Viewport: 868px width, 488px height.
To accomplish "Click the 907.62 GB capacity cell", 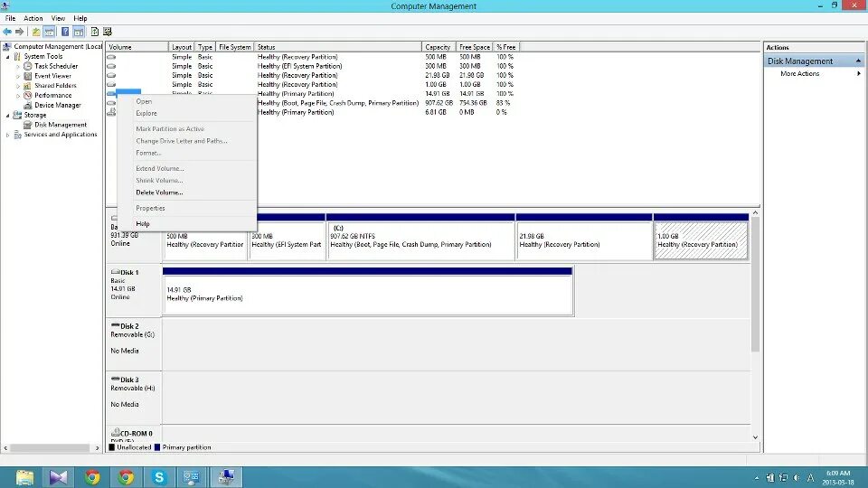I will point(439,103).
